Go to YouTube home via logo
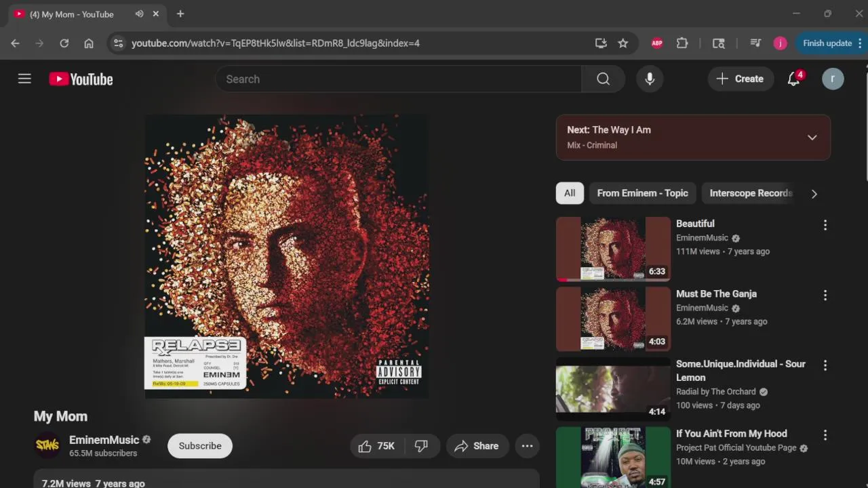Screen dimensions: 868x488 (x=81, y=79)
